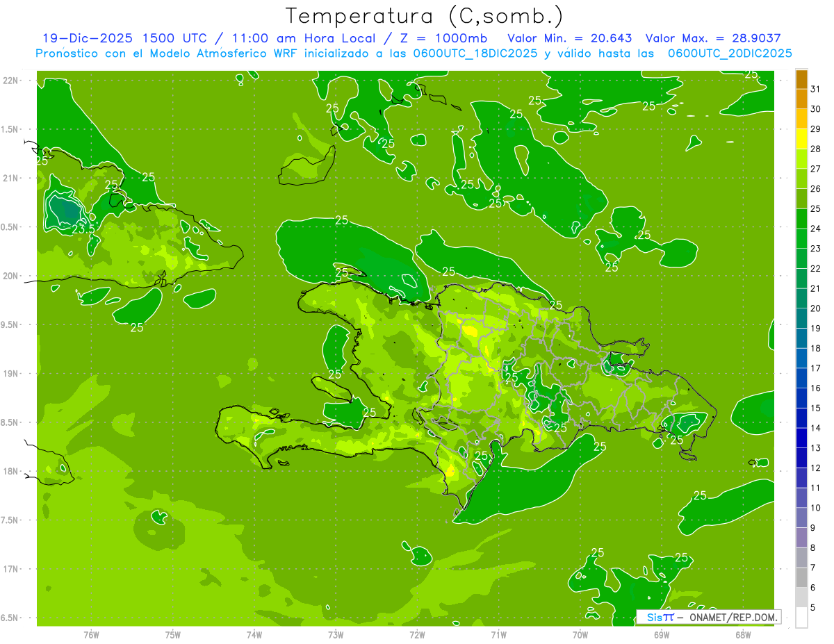Click the 6.5N latitude axis label
This screenshot has height=644, width=834.
click(10, 618)
